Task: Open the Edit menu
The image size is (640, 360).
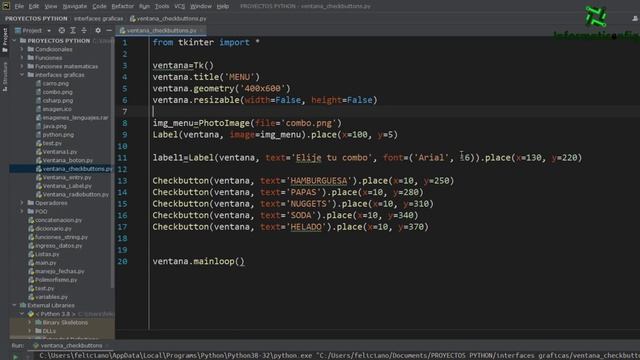Action: 34,6
